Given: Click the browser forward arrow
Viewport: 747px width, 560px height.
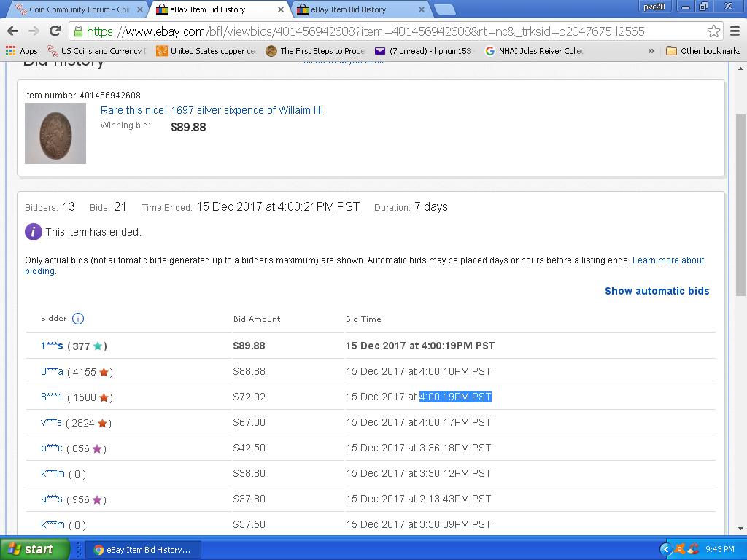Looking at the screenshot, I should [34, 31].
